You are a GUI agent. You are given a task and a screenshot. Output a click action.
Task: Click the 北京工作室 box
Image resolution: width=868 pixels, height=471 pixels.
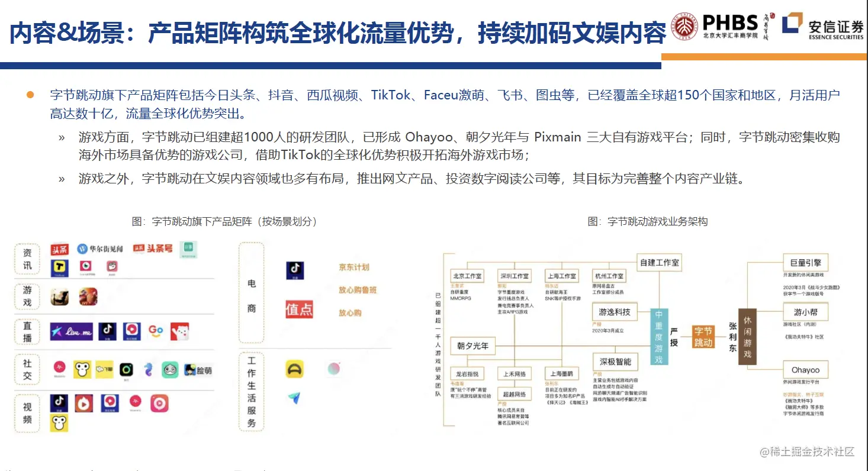click(467, 276)
